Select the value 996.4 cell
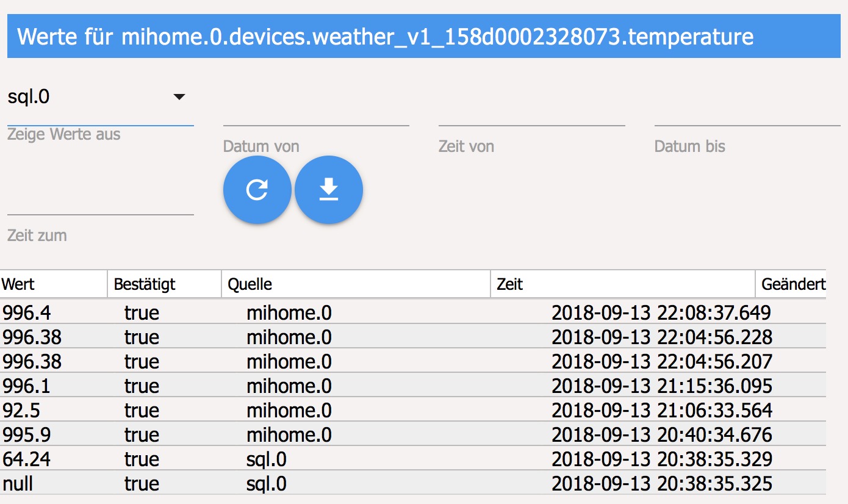This screenshot has width=848, height=504. (x=27, y=312)
